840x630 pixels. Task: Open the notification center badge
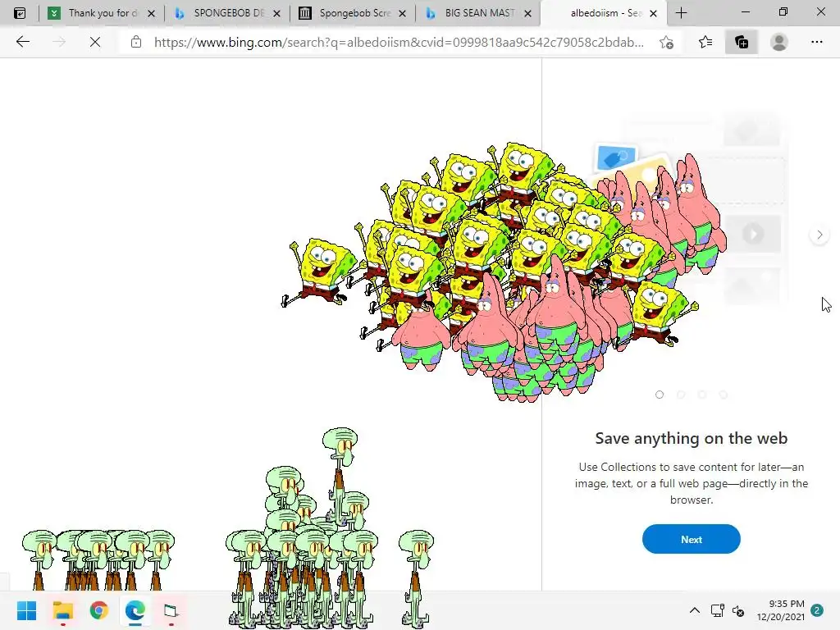(817, 610)
